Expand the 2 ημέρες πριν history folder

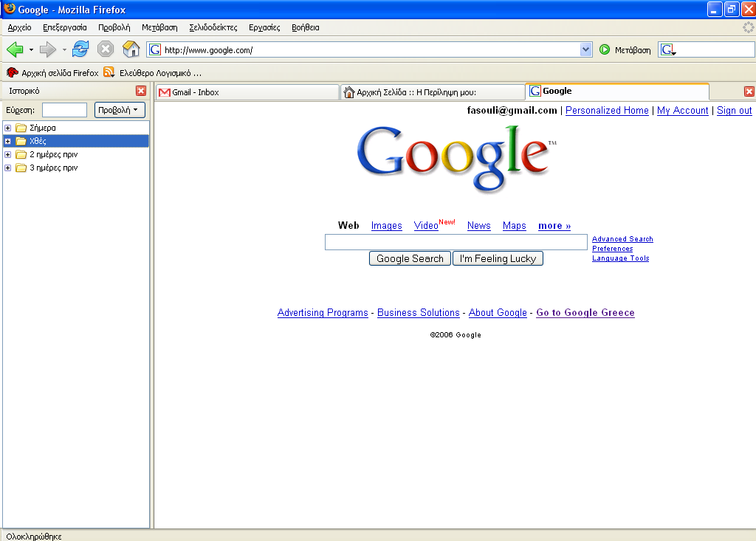coord(7,154)
